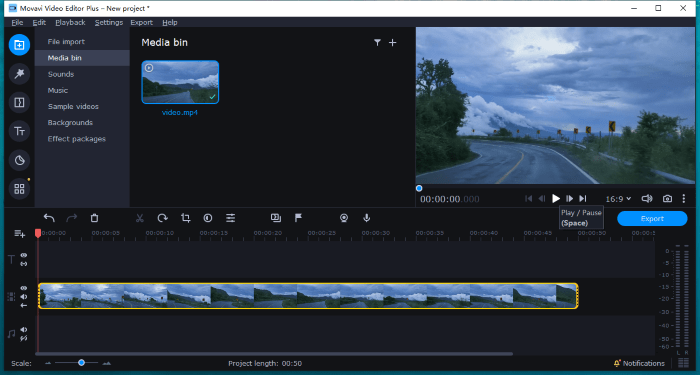Select the Crop tool icon

pyautogui.click(x=185, y=218)
